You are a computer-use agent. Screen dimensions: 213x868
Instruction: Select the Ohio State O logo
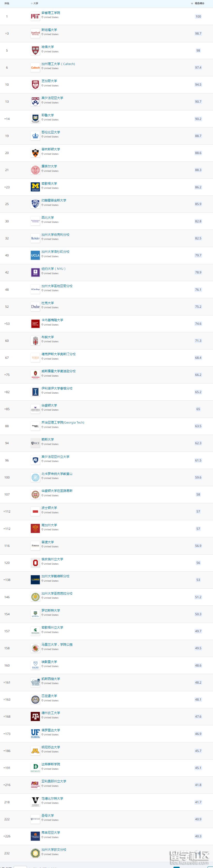point(35,563)
